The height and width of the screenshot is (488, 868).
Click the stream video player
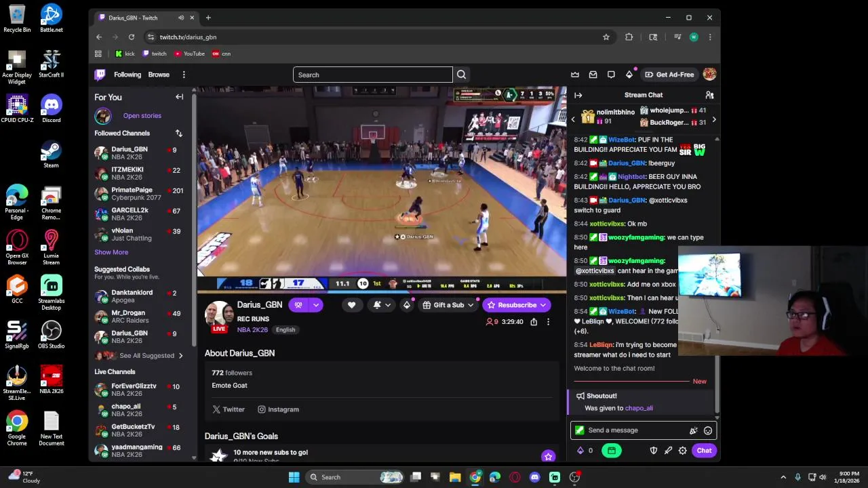[x=382, y=190]
